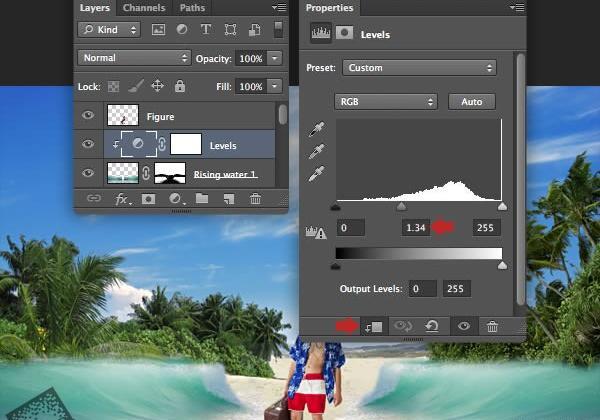
Task: Toggle Levels layer visibility in Properties footer
Action: (x=464, y=326)
